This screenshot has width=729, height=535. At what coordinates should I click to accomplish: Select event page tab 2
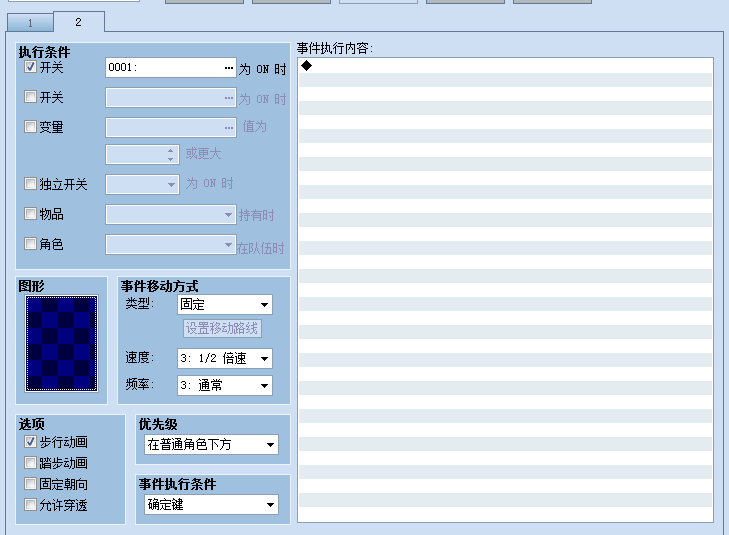[x=79, y=22]
